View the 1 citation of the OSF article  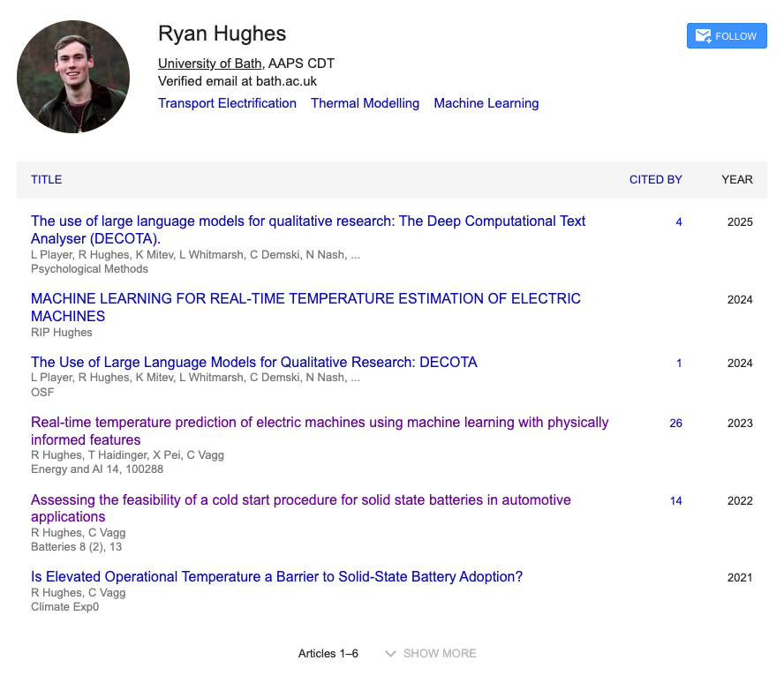click(x=678, y=364)
